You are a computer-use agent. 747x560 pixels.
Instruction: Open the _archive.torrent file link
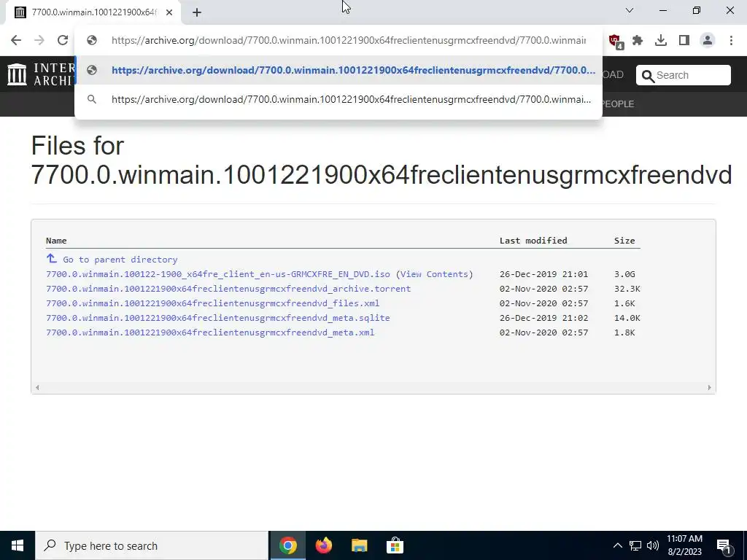point(228,289)
